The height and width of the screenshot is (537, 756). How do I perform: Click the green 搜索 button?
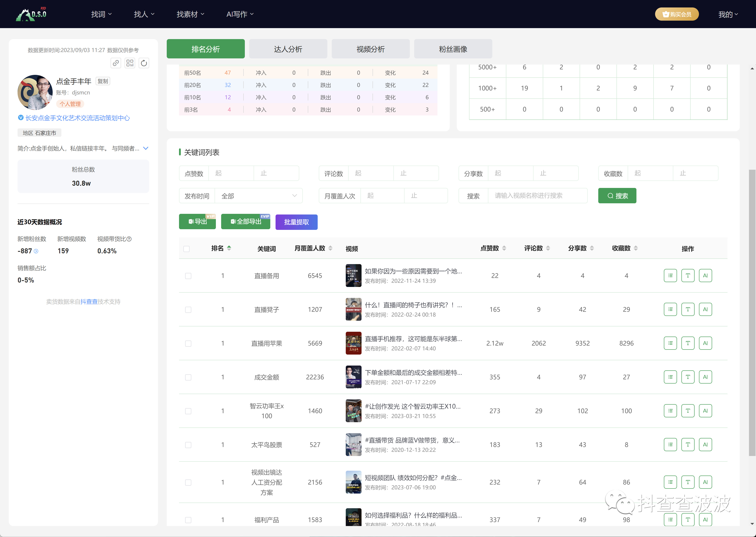[x=617, y=196]
